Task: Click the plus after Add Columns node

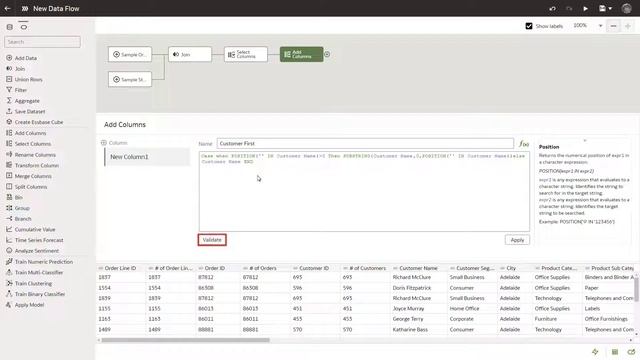Action: (327, 54)
